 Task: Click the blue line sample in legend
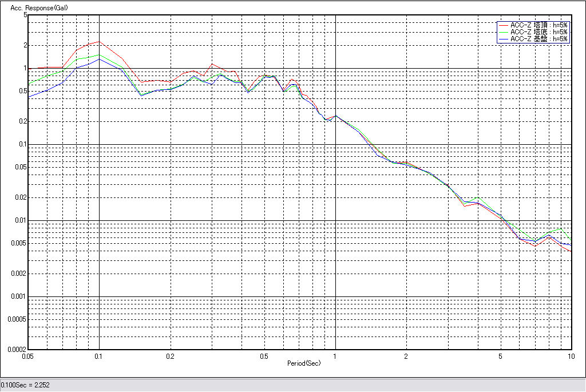pos(503,39)
